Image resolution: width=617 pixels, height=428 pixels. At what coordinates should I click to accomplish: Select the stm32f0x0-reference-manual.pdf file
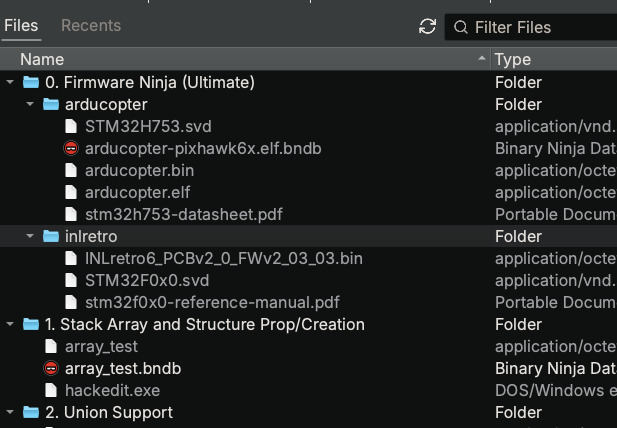(212, 302)
